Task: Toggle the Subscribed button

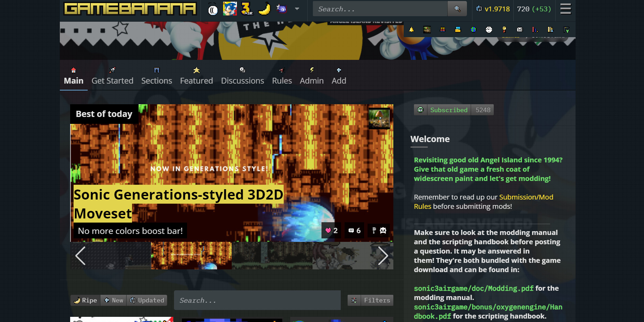Action: pos(449,110)
